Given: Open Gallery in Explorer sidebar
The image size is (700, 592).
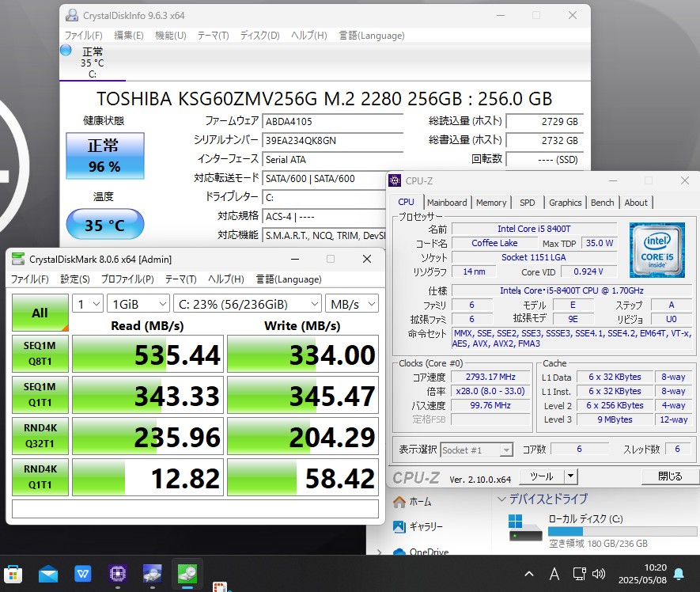Looking at the screenshot, I should coord(418,526).
